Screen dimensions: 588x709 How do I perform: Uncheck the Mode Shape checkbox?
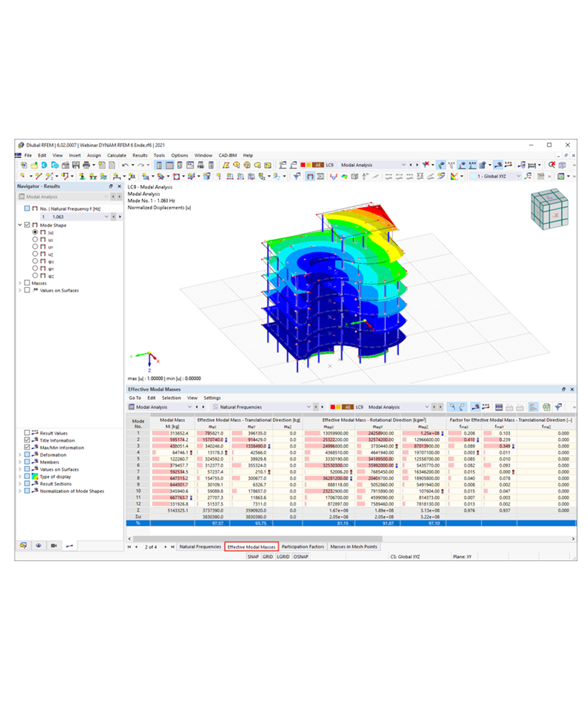pyautogui.click(x=27, y=225)
